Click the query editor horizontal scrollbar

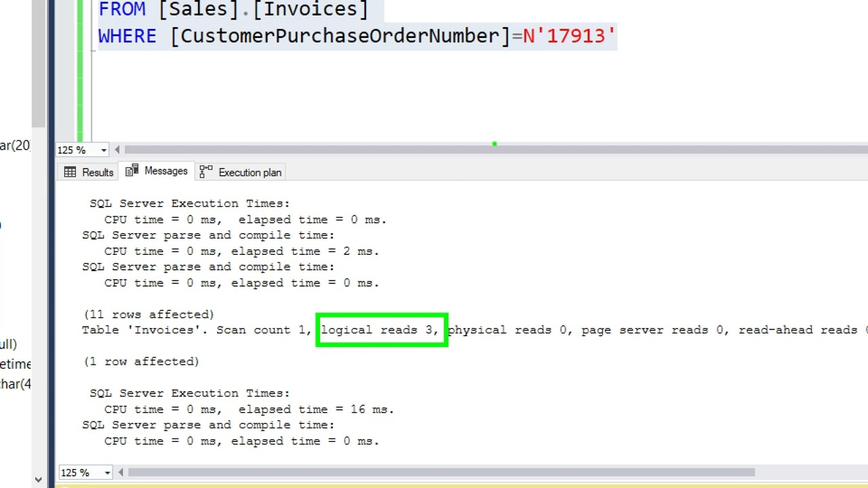(x=496, y=150)
